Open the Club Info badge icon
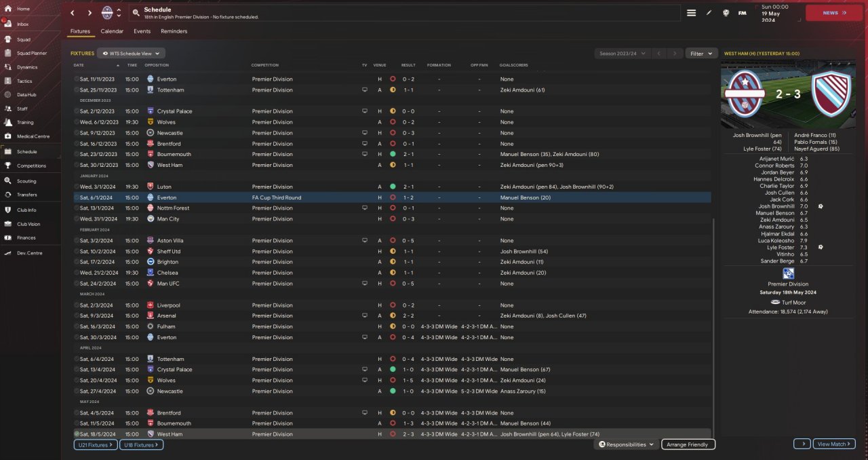The width and height of the screenshot is (868, 460). pyautogui.click(x=8, y=210)
